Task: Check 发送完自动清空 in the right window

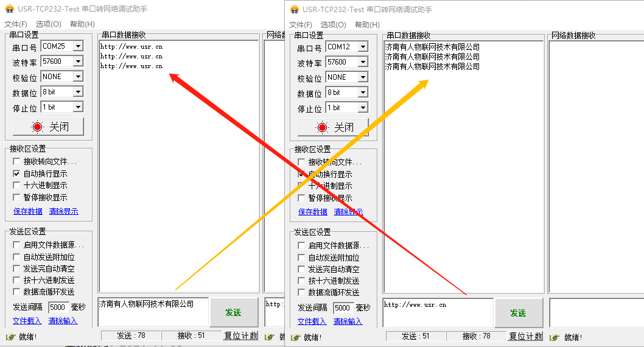Action: [x=302, y=269]
